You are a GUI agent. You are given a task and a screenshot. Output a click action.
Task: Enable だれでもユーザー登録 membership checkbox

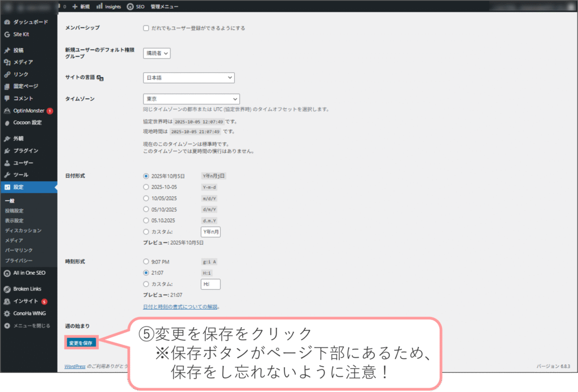coord(146,28)
